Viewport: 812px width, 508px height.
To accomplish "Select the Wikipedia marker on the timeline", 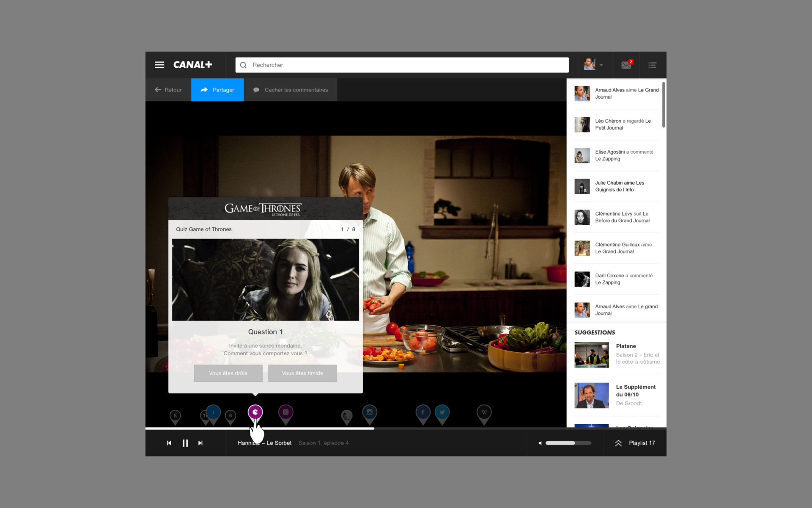I will 484,412.
